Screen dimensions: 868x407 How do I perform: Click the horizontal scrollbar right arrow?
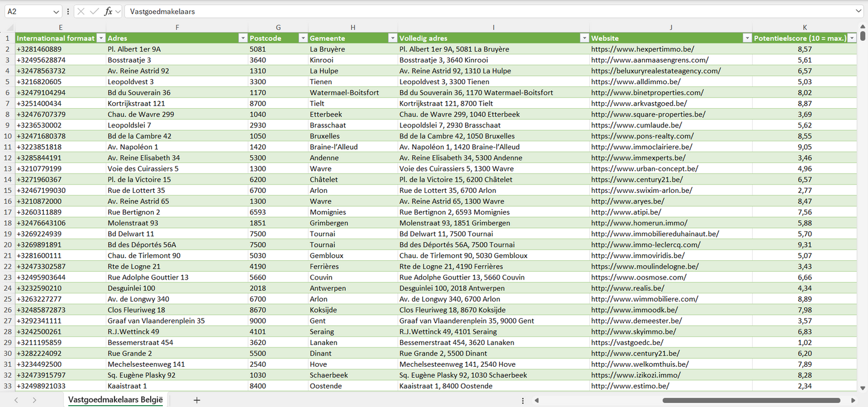point(853,400)
